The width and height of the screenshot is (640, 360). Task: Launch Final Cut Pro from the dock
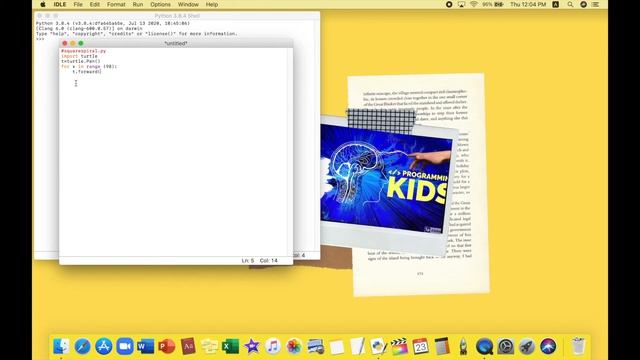(399, 347)
